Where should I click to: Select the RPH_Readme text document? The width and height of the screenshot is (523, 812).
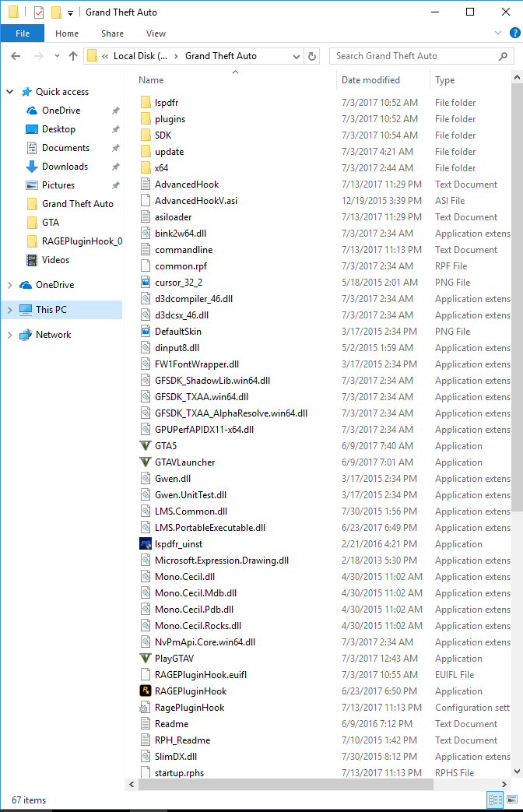[x=182, y=740]
